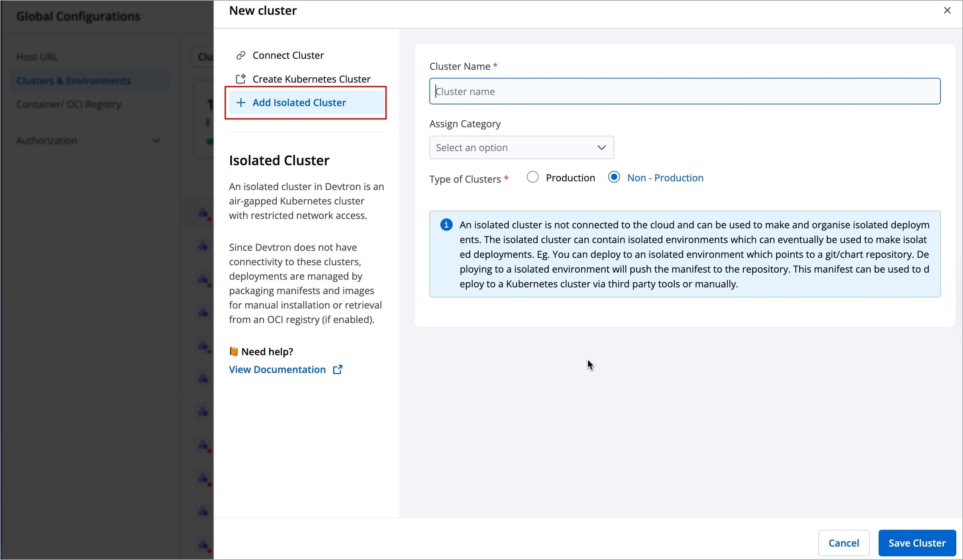963x560 pixels.
Task: Click the Create Kubernetes Cluster icon
Action: (x=241, y=79)
